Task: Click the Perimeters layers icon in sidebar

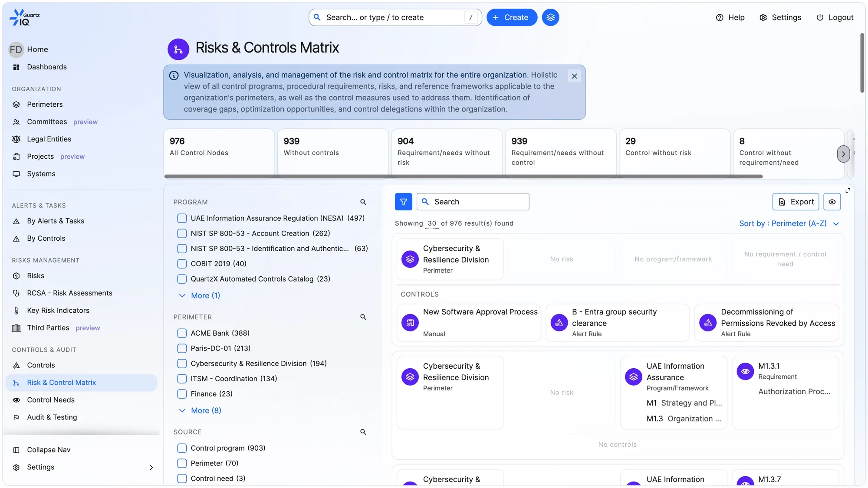Action: [x=16, y=105]
